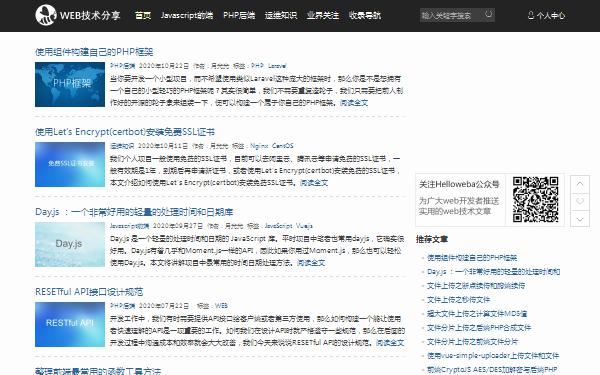Click the scroll-down chevron in side widget
This screenshot has height=375, width=600.
[580, 218]
